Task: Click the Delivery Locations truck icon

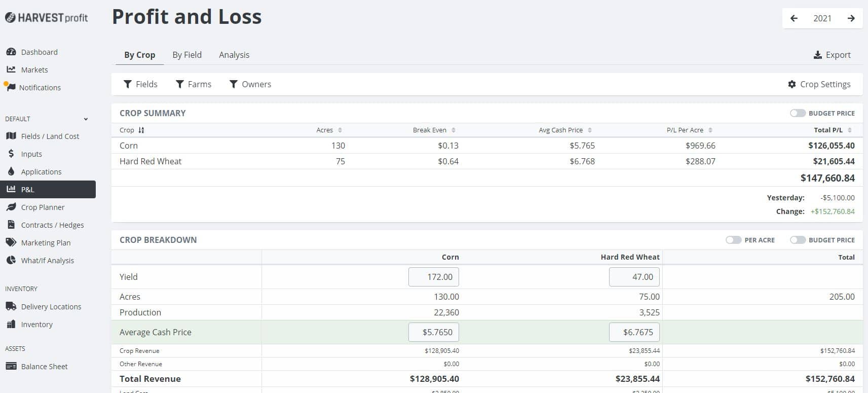Action: [11, 307]
